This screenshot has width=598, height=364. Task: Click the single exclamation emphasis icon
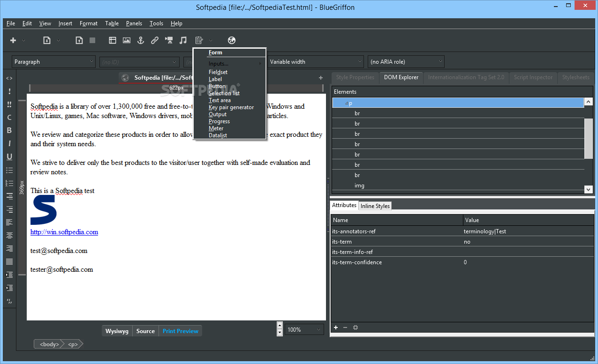9,91
